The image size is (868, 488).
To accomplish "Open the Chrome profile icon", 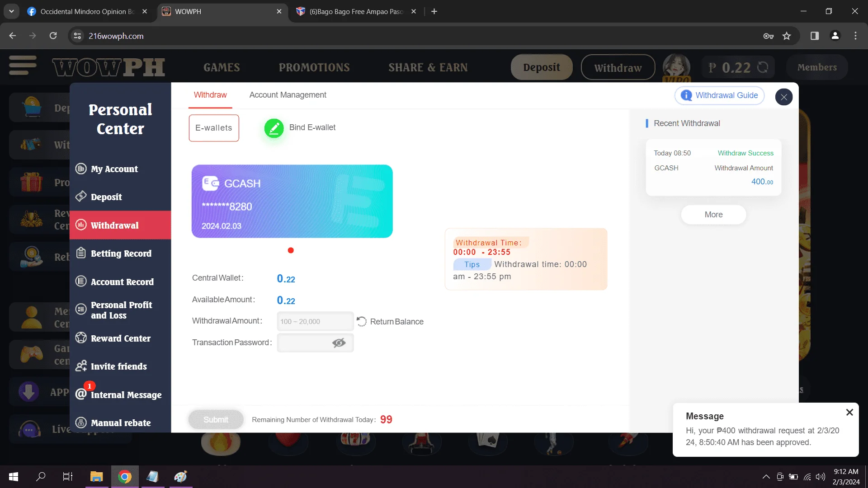I will click(x=835, y=36).
